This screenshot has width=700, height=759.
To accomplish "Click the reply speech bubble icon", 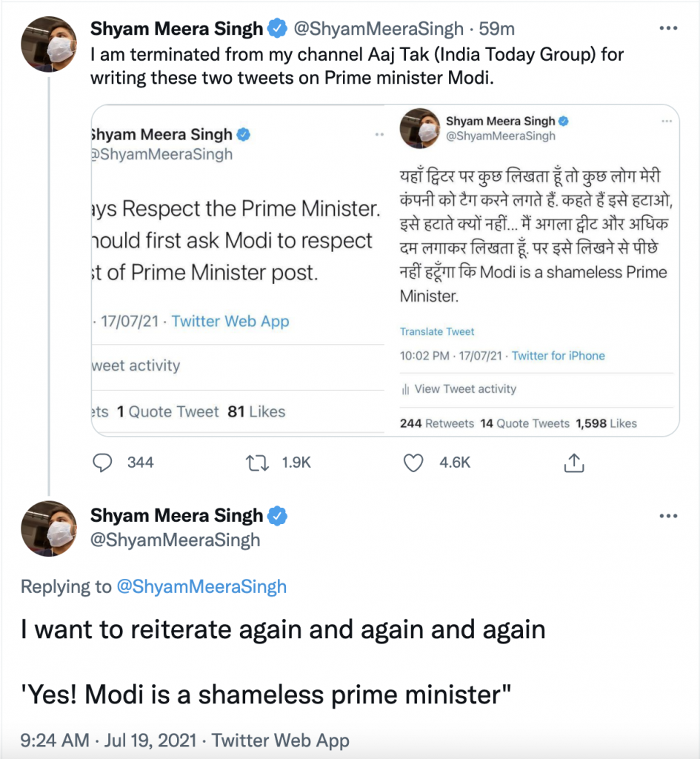I will click(x=102, y=463).
